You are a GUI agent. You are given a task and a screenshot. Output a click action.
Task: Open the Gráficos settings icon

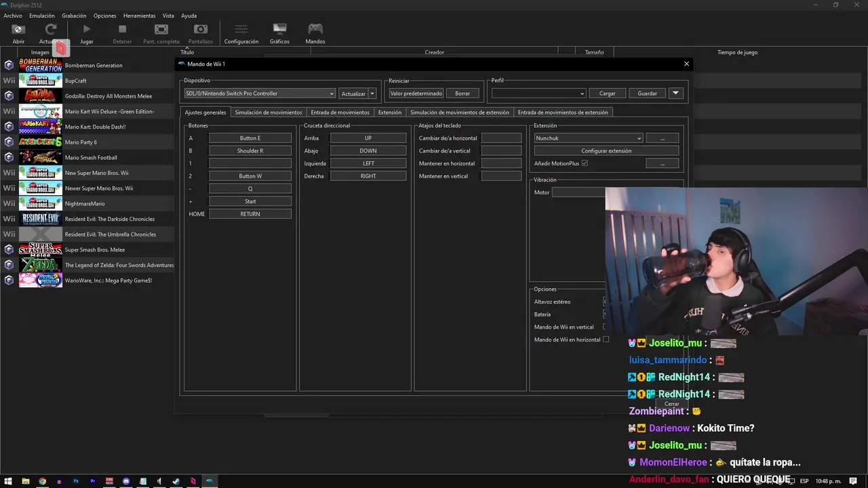(279, 29)
